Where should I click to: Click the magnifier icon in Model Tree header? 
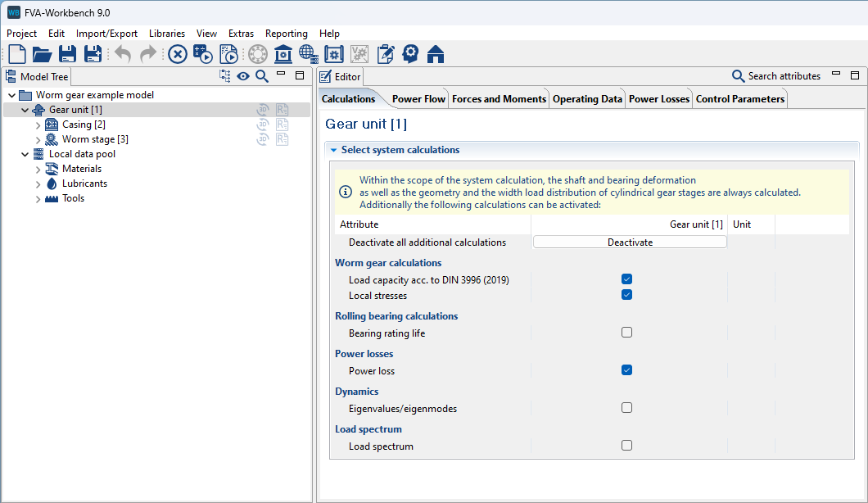262,76
